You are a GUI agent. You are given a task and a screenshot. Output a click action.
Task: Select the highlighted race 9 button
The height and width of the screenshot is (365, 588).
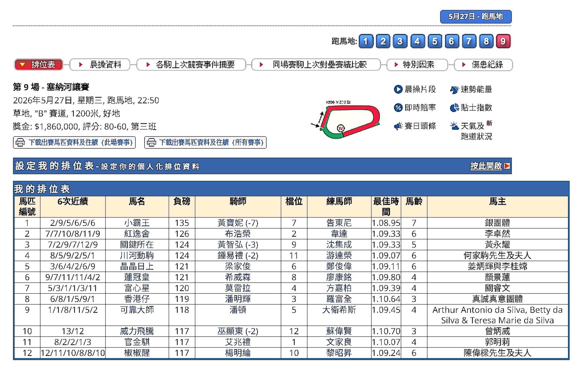503,41
